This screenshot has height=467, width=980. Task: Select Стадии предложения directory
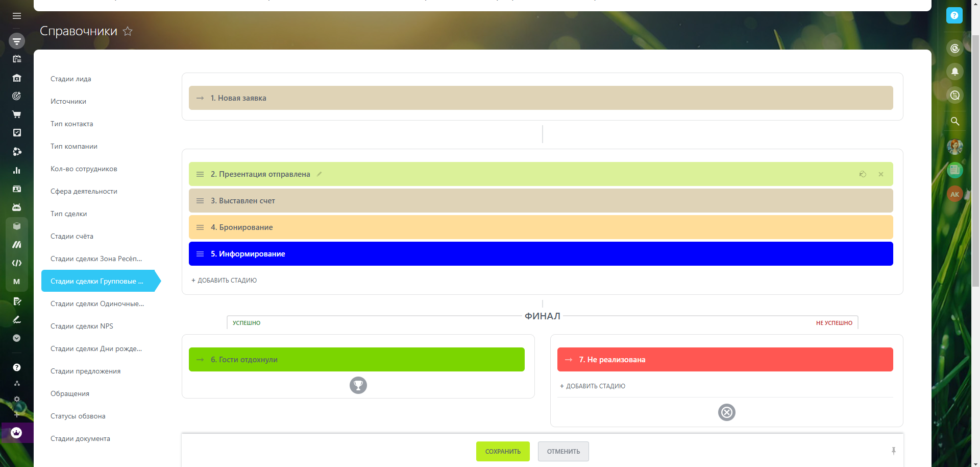[x=86, y=371]
